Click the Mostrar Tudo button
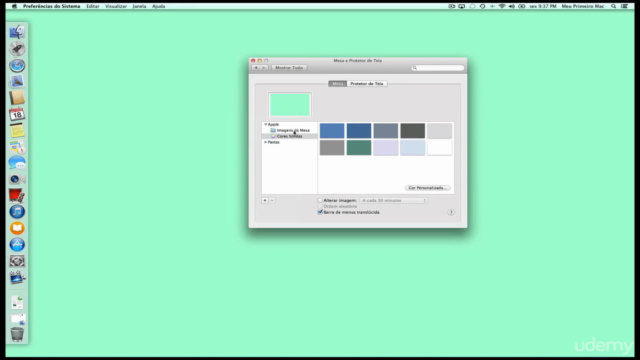Image resolution: width=640 pixels, height=360 pixels. pos(289,68)
